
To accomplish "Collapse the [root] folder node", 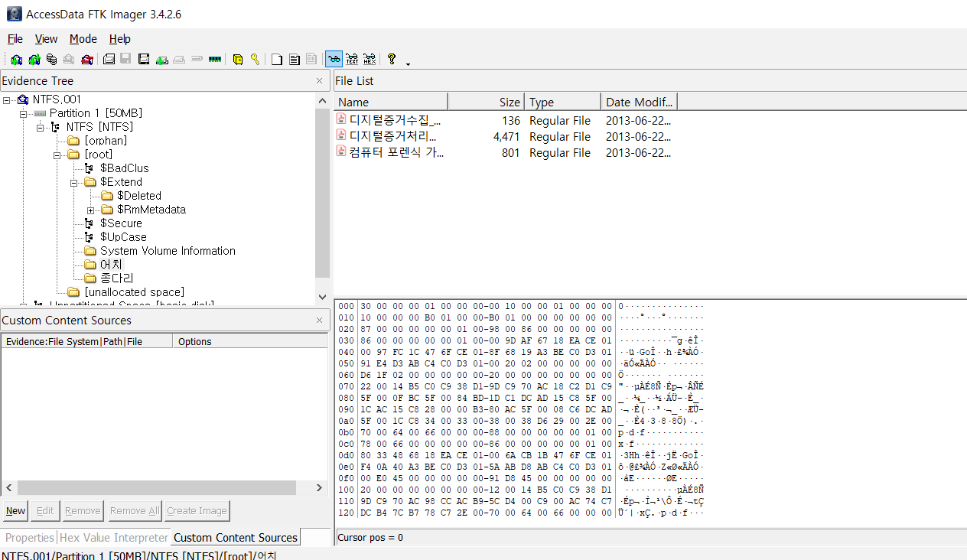I will (57, 155).
